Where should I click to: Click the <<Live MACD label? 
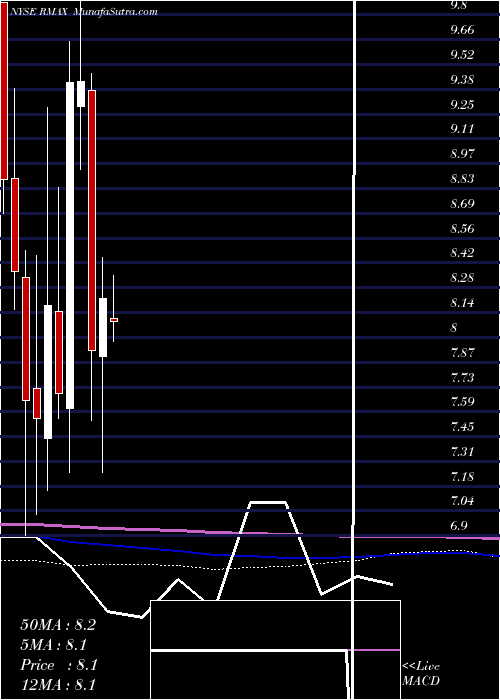point(421,674)
